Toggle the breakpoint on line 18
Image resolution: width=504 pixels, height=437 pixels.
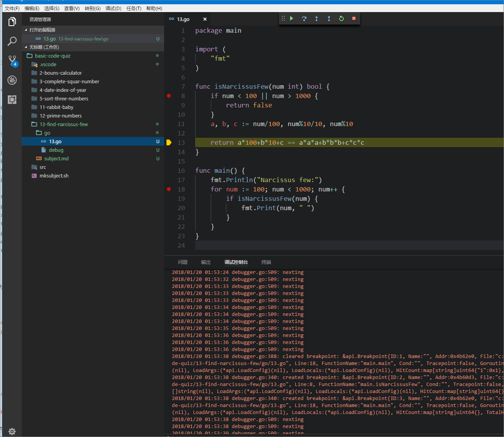click(169, 189)
